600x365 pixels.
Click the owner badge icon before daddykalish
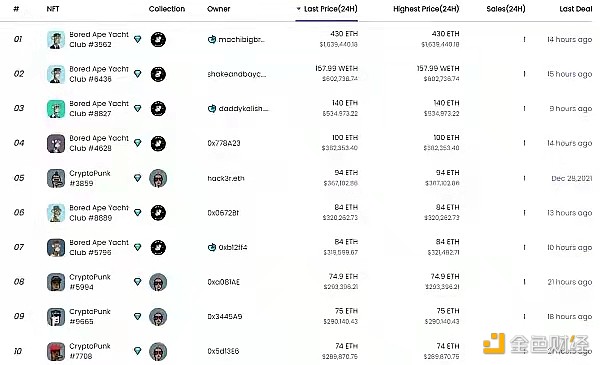tap(212, 109)
